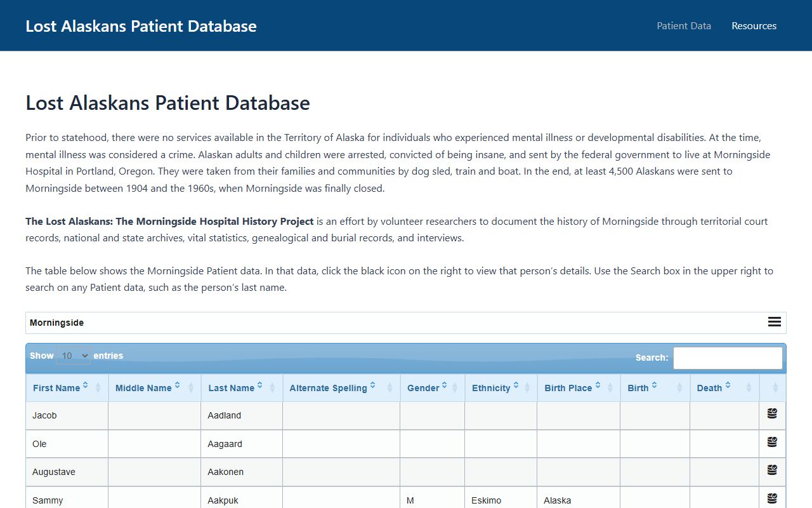Open Ole Aagaard's details icon
The height and width of the screenshot is (508, 812).
coord(772,442)
